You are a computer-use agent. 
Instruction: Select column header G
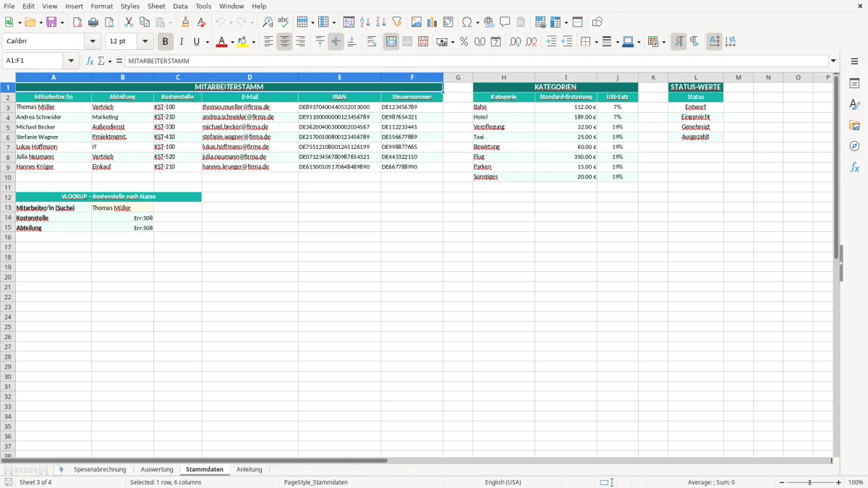[x=458, y=77]
